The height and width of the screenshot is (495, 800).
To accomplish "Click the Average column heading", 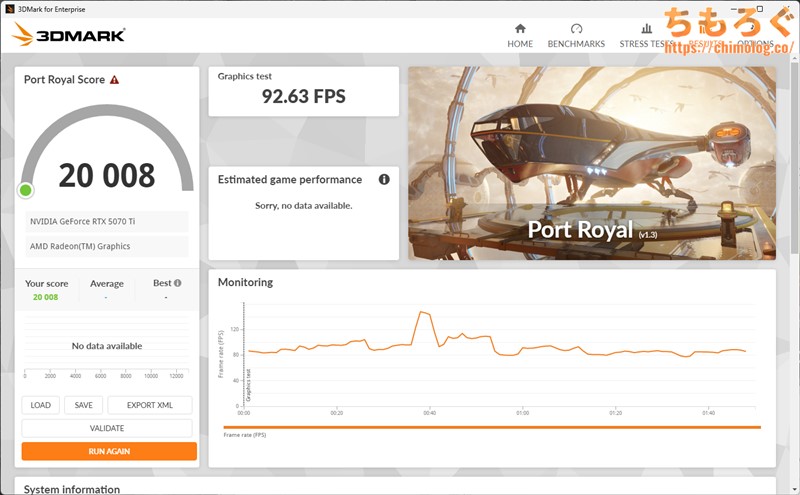I will (x=107, y=284).
